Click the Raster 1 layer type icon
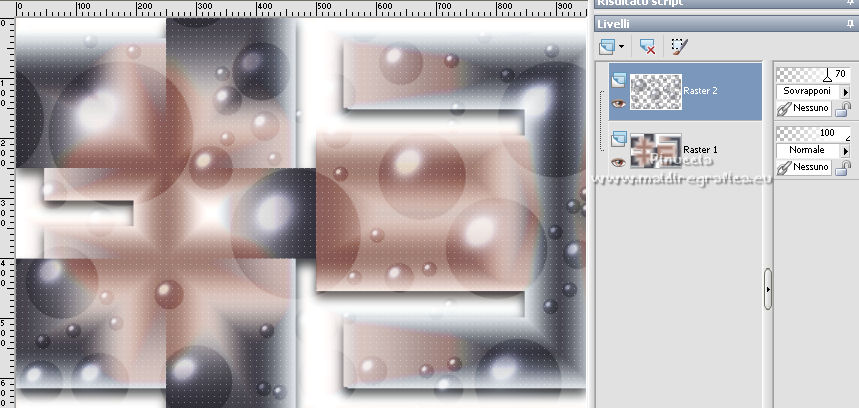Image resolution: width=859 pixels, height=408 pixels. pos(619,139)
